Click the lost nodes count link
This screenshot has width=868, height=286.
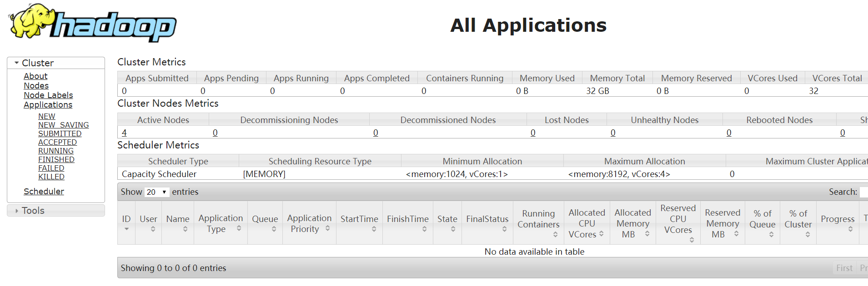[533, 133]
